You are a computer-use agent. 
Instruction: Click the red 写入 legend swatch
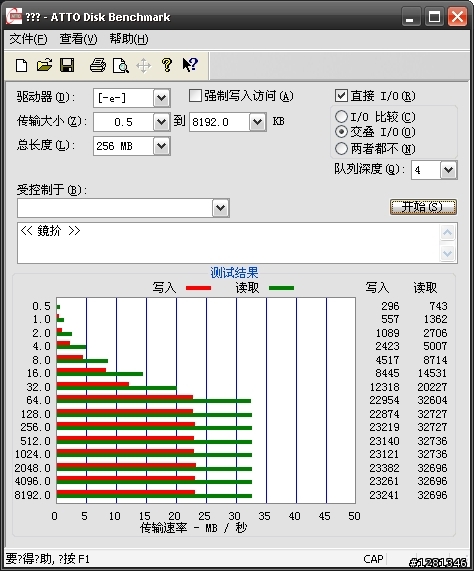click(x=198, y=288)
